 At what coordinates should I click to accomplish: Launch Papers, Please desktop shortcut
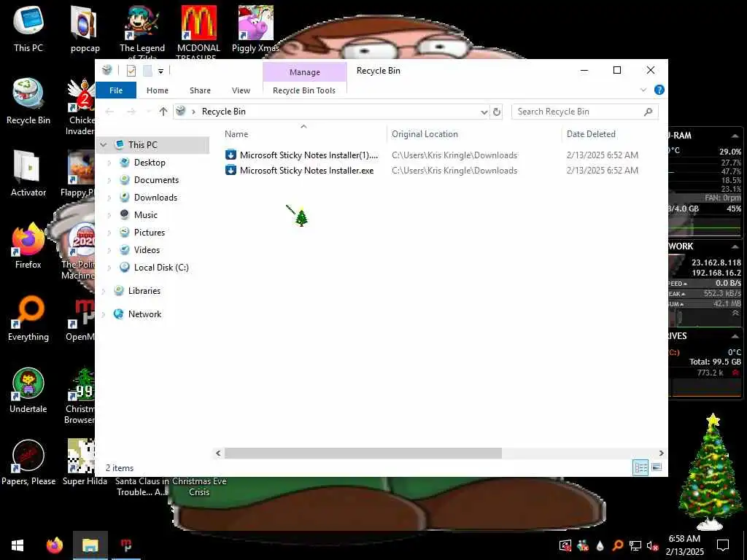pyautogui.click(x=28, y=462)
